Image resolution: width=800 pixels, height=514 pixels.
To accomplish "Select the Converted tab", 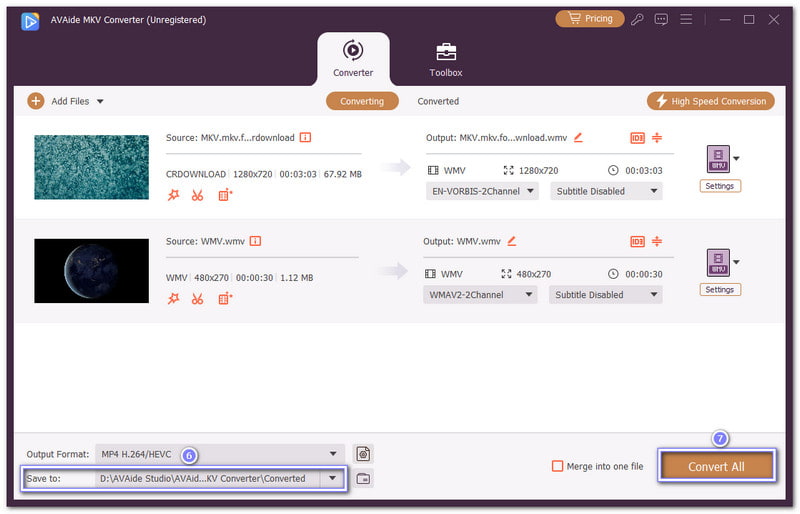I will point(438,101).
